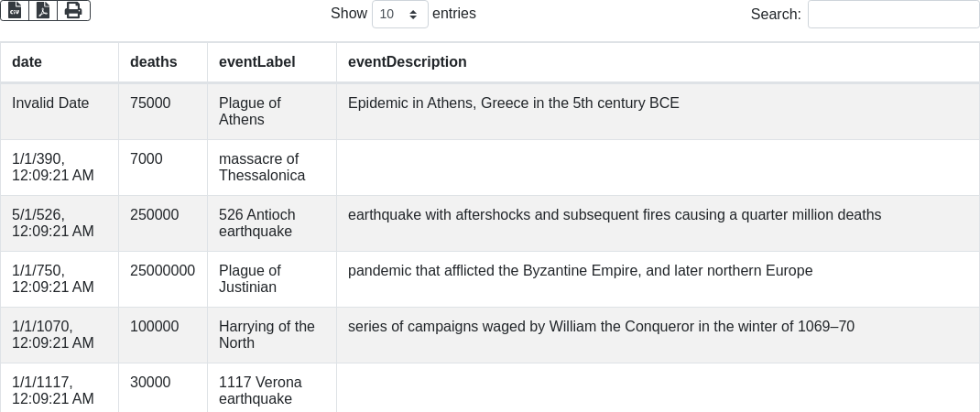Select the Plague of Athens label cell
Image resolution: width=980 pixels, height=412 pixels.
pos(250,112)
